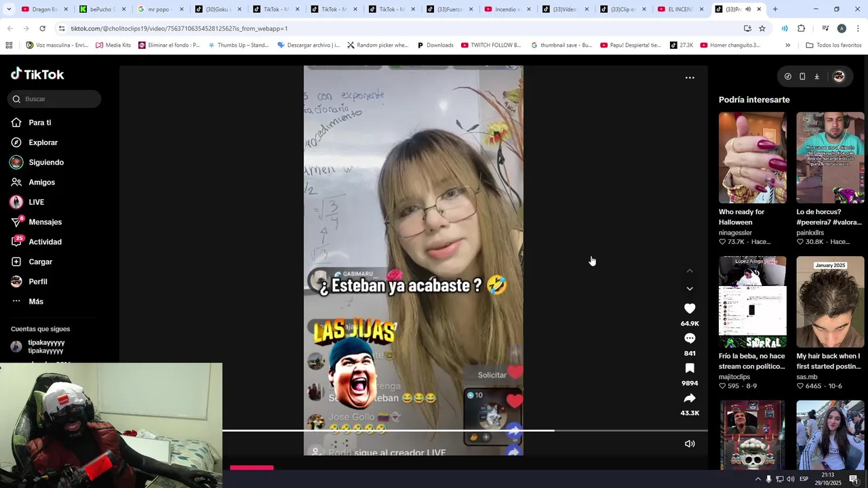This screenshot has height=488, width=868.
Task: Open ninagessler author link
Action: click(x=735, y=232)
